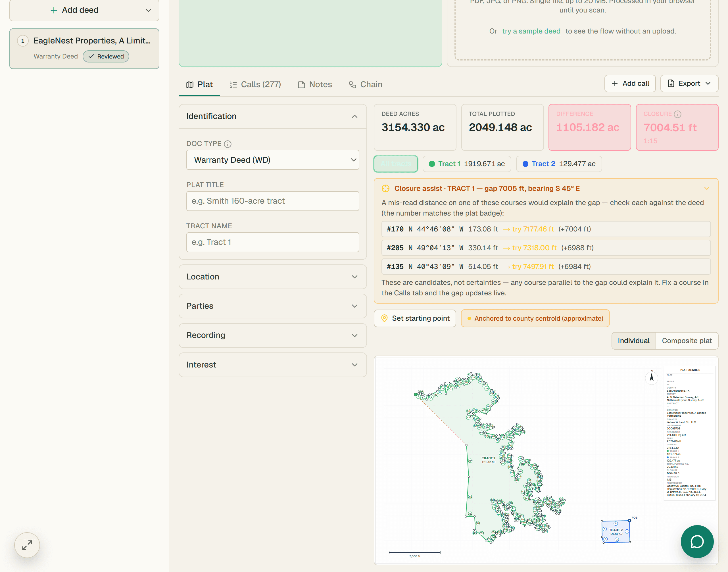Click the TRACT 2 polygon on plat
Viewport: 728px width, 572px height.
coord(616,532)
